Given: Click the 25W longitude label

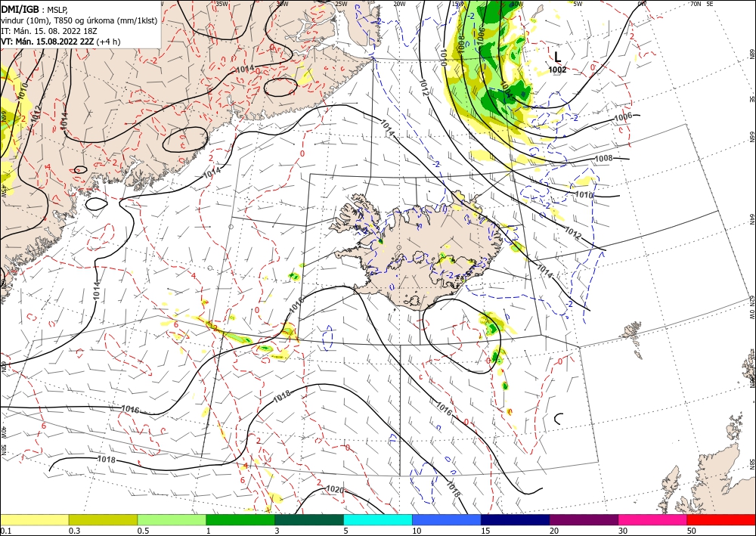Looking at the screenshot, I should coord(341,4).
